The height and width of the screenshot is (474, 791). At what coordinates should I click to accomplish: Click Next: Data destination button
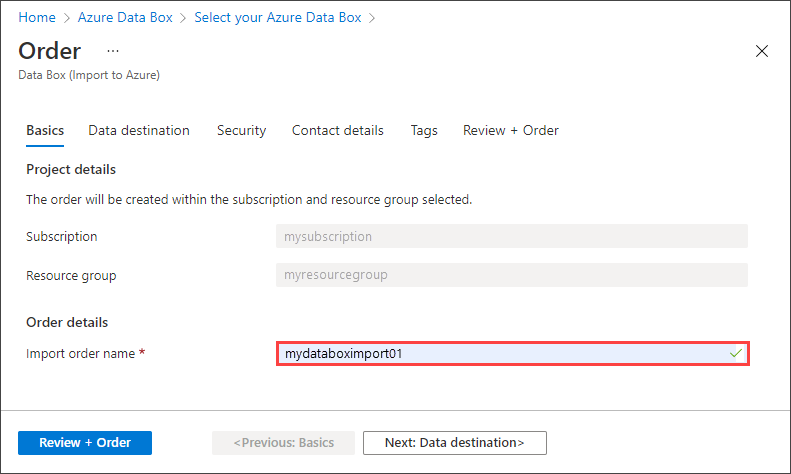(x=454, y=442)
